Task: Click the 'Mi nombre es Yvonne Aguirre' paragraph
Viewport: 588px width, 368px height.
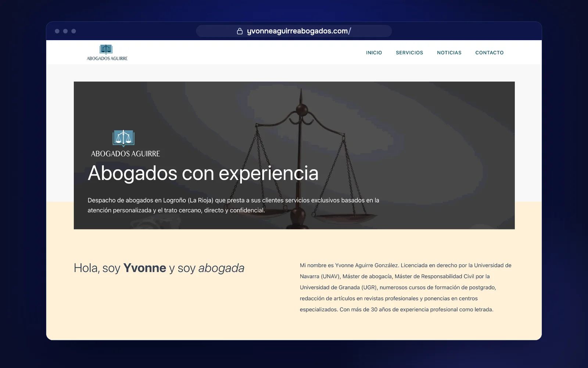Action: pos(406,287)
